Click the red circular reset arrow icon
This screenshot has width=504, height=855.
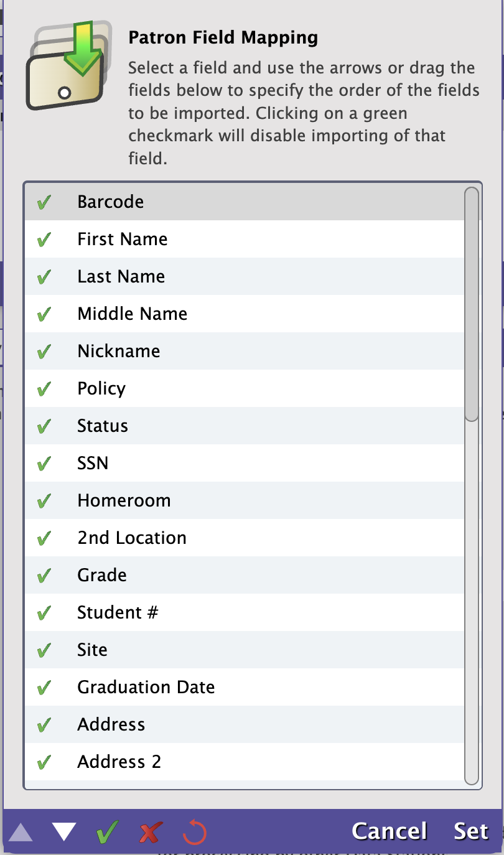click(195, 832)
